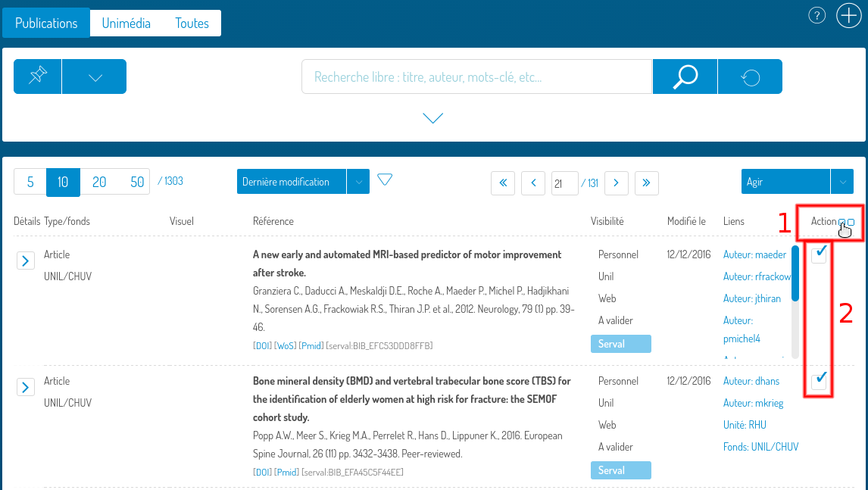
Task: Expand details of the MRI-based predictor article
Action: 26,261
